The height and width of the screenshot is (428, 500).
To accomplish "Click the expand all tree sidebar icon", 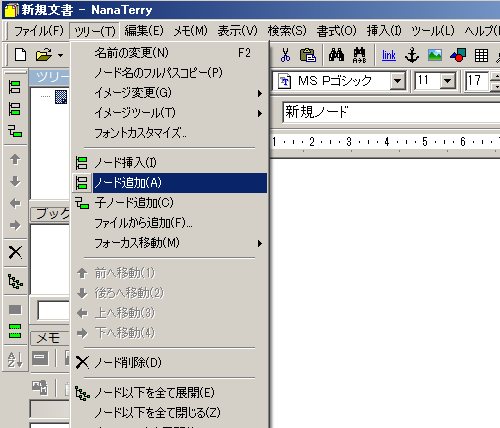I will [15, 281].
